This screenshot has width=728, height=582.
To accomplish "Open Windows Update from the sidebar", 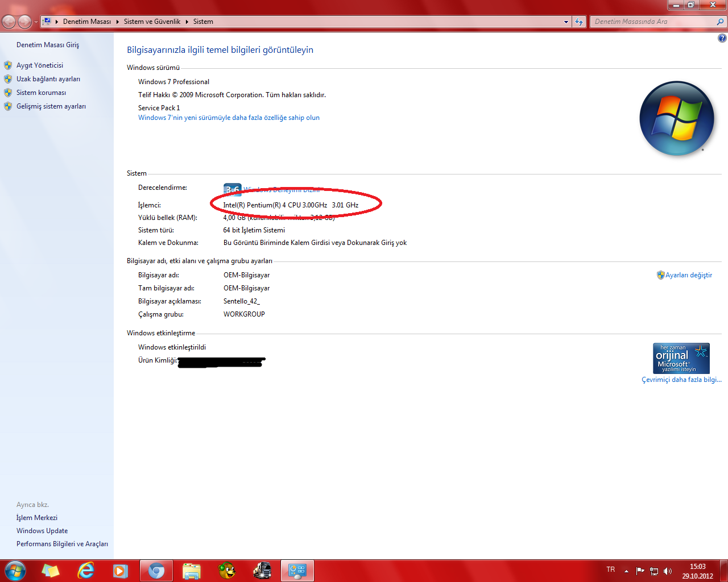I will point(42,531).
